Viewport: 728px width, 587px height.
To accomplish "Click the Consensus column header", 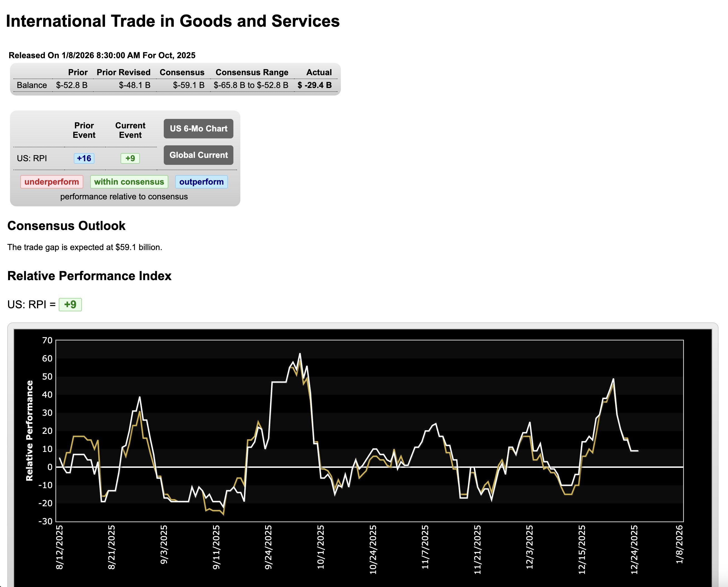I will (x=182, y=72).
